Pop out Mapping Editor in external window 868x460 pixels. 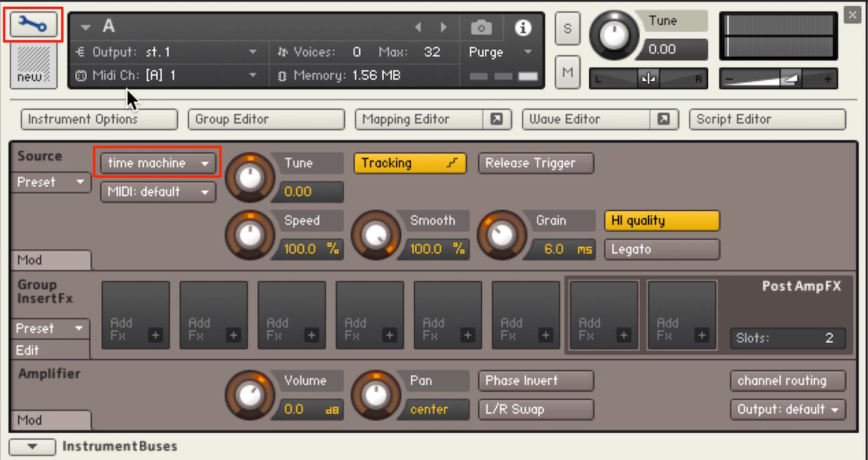[497, 119]
